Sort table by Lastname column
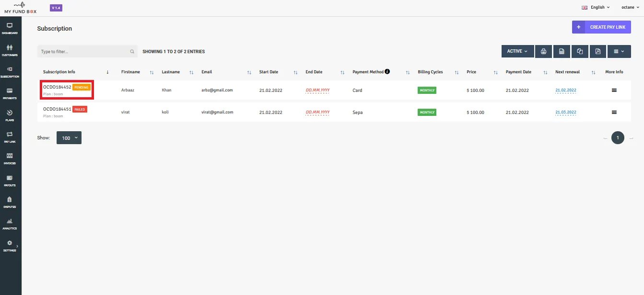 [x=177, y=72]
